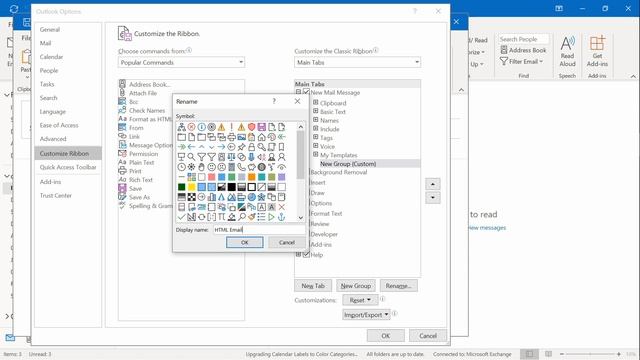Choose the printer symbol
Viewport: 640px width, 360px height.
pyautogui.click(x=231, y=137)
